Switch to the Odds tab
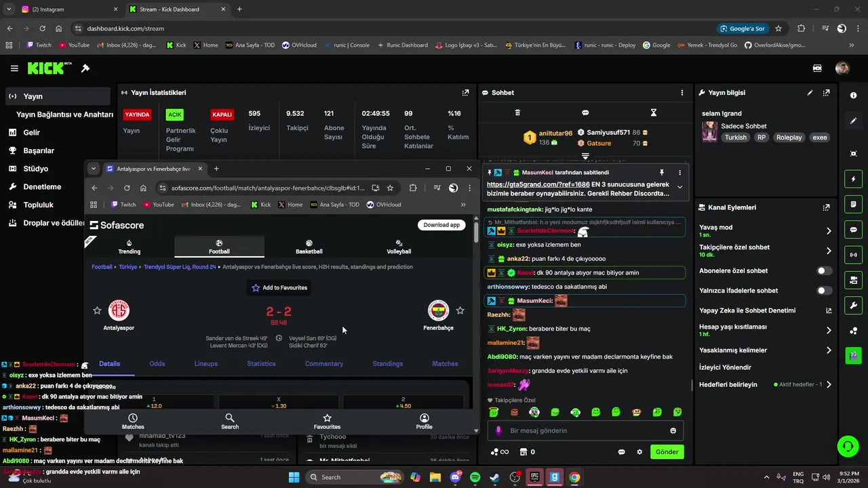 157,364
